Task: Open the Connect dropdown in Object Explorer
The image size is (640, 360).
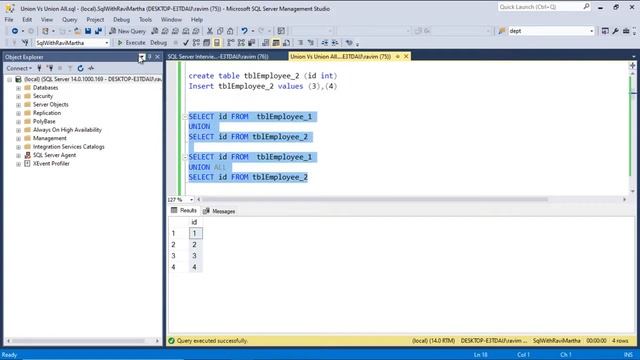Action: [x=19, y=68]
